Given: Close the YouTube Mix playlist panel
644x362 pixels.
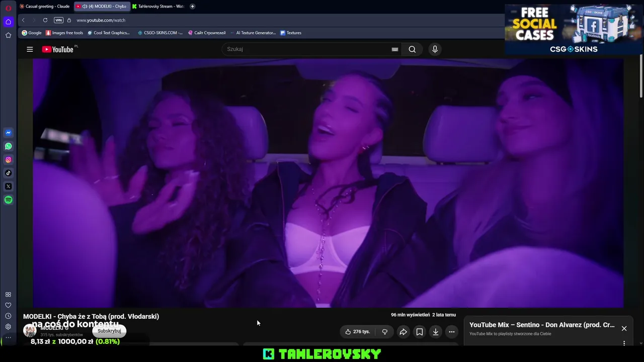Looking at the screenshot, I should (x=624, y=328).
